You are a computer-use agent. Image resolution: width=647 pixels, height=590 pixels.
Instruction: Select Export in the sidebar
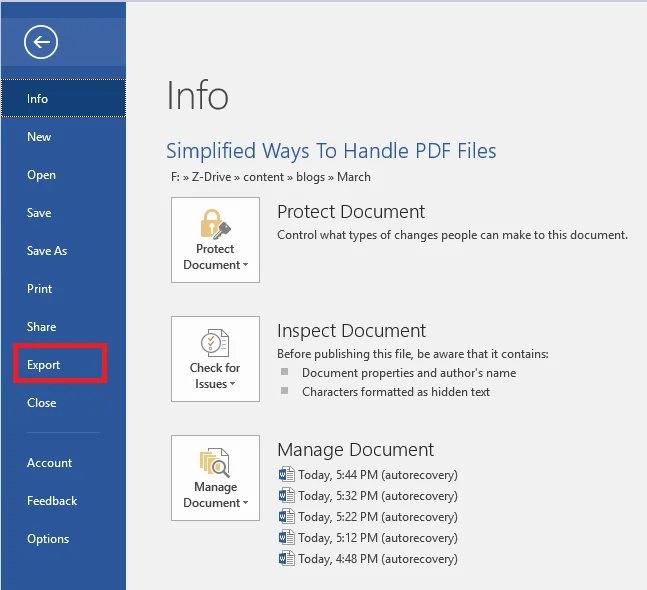44,365
